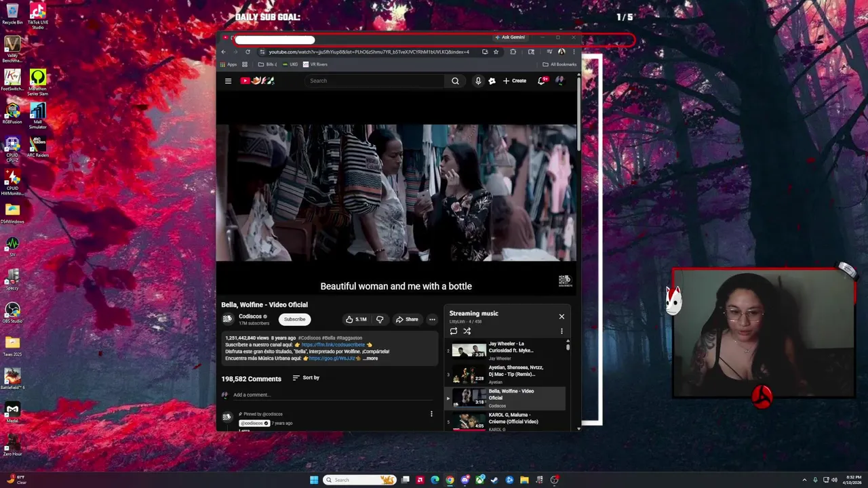Play Jay Wheeler - La Curiosidad from playlist
The height and width of the screenshot is (488, 868).
505,350
